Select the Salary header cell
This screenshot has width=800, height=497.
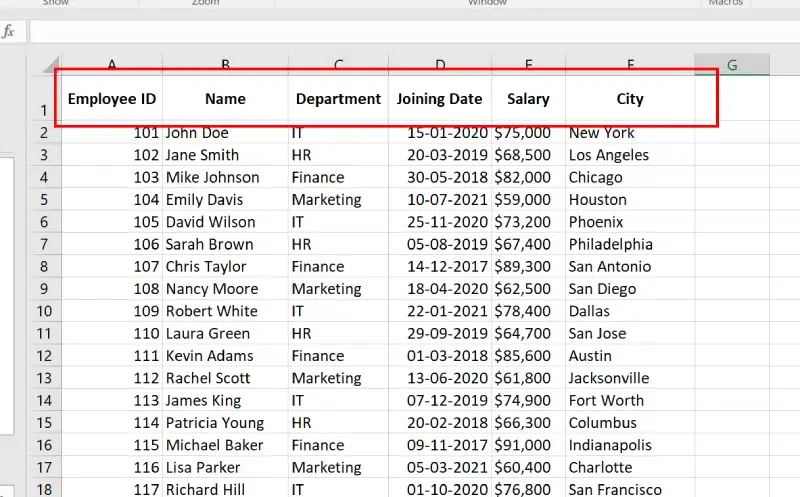pos(528,99)
